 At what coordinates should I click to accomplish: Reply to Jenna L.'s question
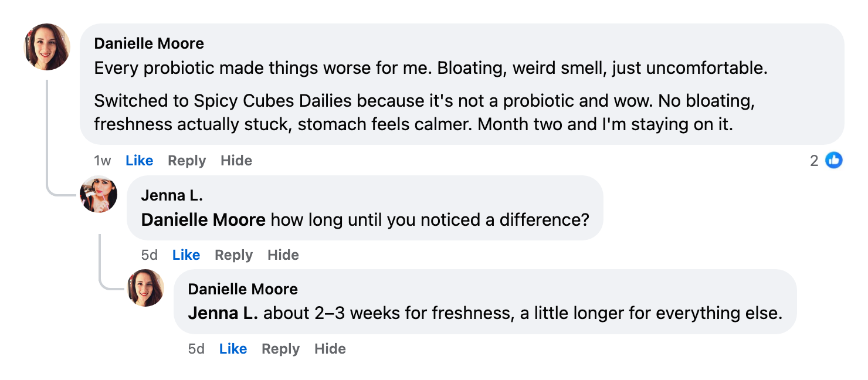233,255
